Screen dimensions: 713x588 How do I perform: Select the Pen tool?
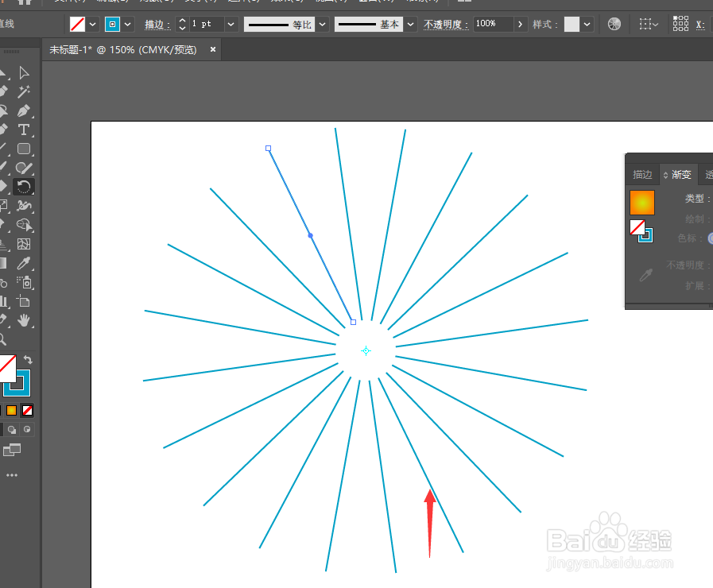[24, 110]
